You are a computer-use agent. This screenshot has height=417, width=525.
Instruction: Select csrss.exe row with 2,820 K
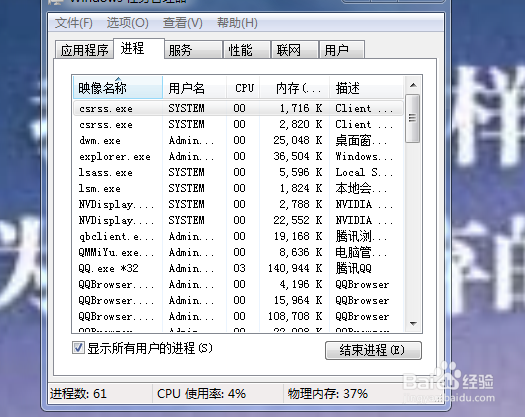tap(238, 124)
